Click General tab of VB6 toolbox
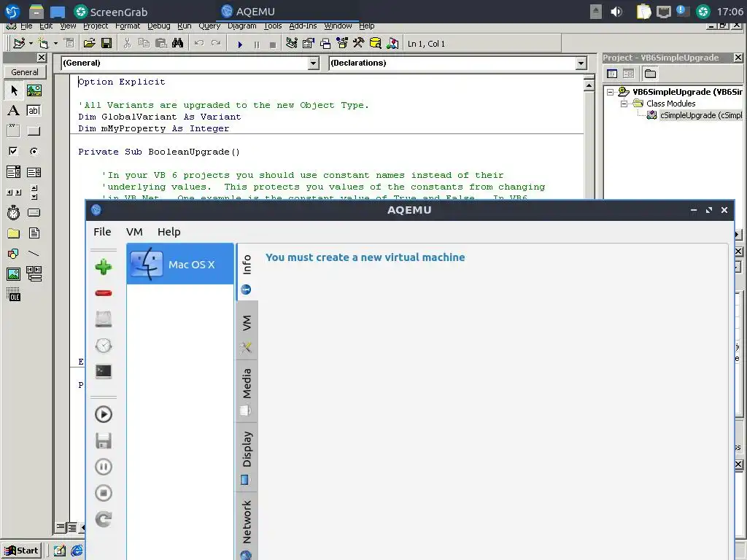 tap(25, 72)
